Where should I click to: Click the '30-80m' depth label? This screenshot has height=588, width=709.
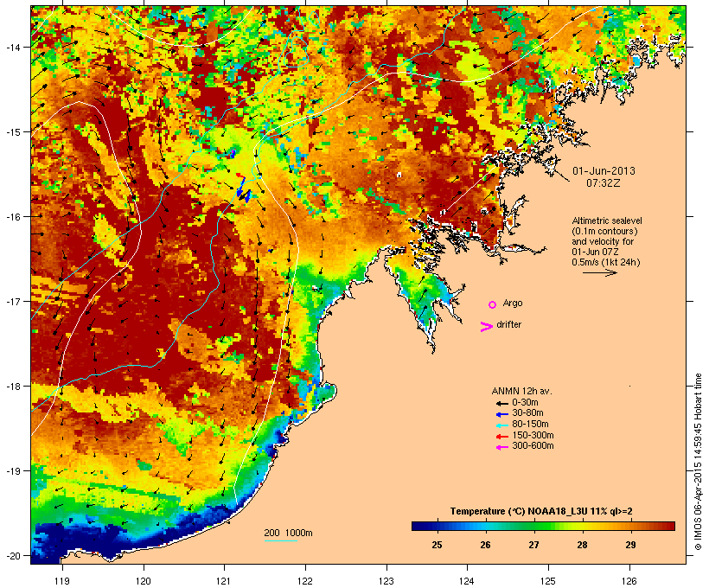tap(527, 413)
